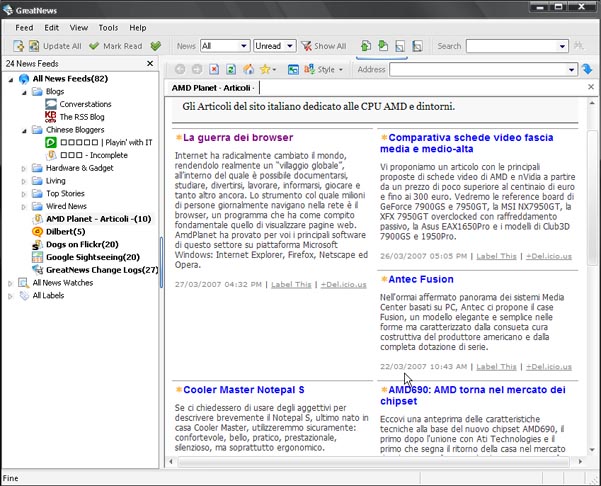Screen dimensions: 601x486
Task: Click the binoculars find icon
Action: [579, 46]
